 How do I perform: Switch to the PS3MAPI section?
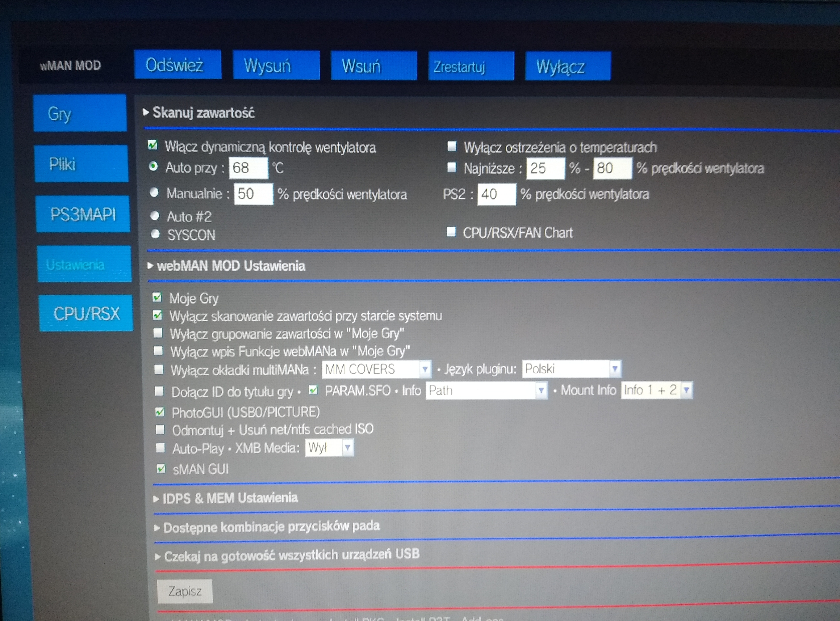83,214
